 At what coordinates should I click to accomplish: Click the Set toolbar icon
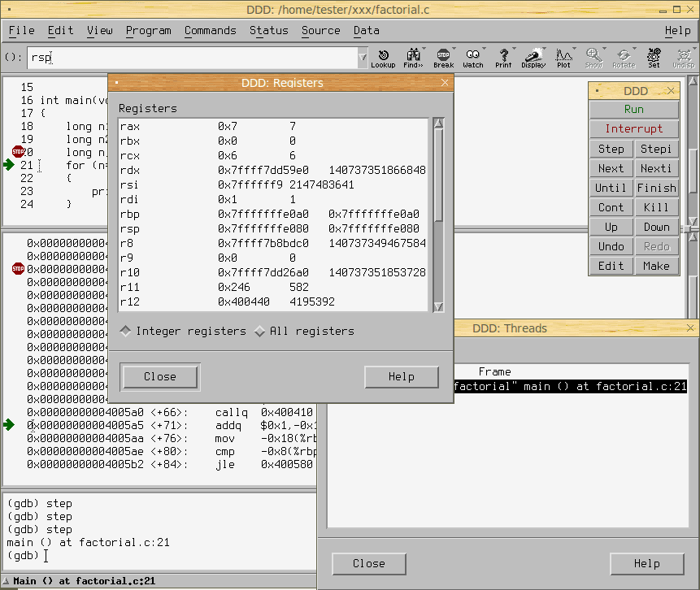(654, 58)
